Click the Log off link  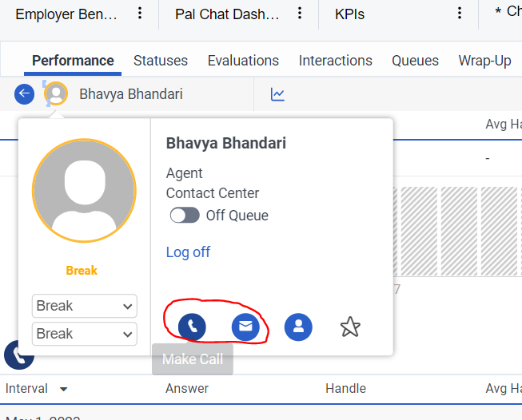(188, 252)
